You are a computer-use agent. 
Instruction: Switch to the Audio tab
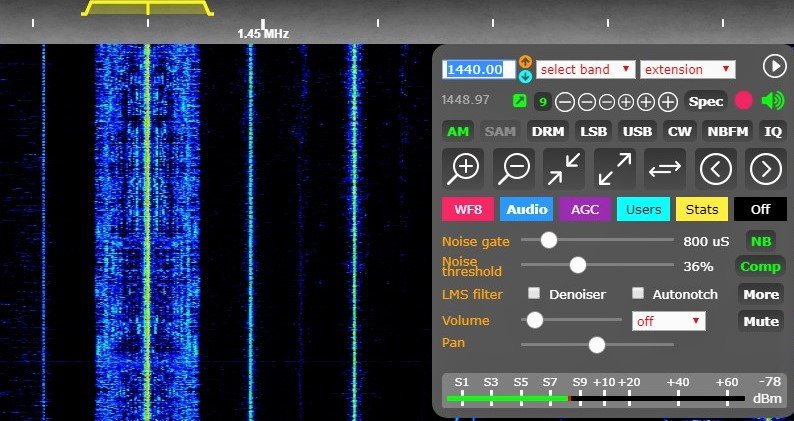(x=527, y=209)
